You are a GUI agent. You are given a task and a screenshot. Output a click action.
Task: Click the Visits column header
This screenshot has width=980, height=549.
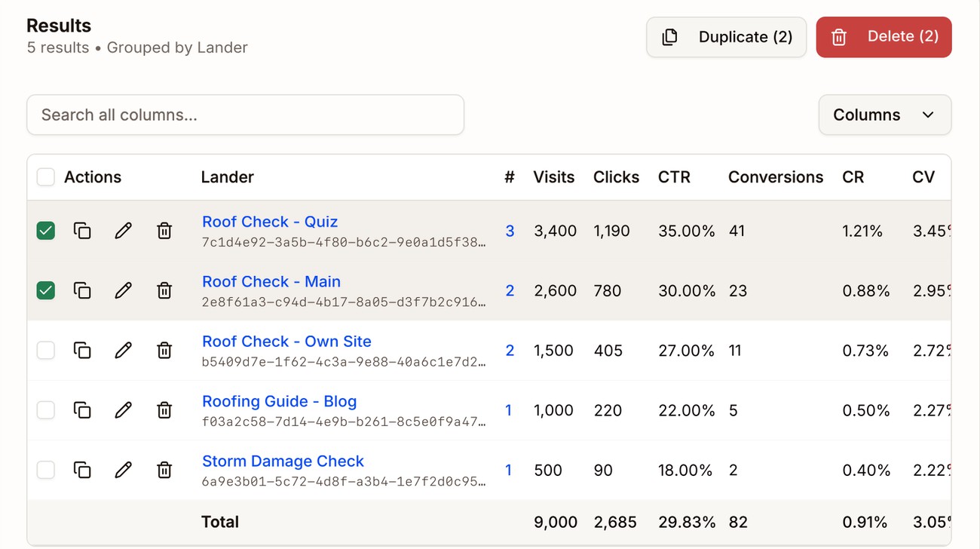554,177
